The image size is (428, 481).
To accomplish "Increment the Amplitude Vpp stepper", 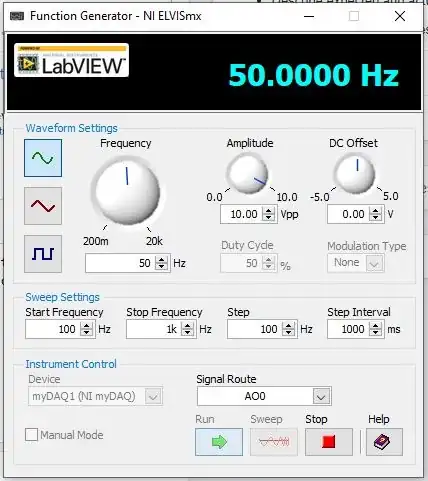I will pos(268,210).
